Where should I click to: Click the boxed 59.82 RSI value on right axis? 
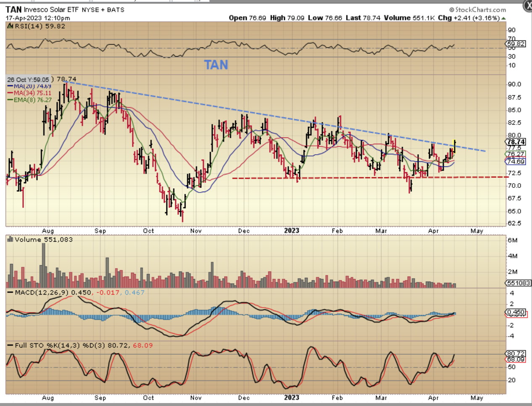(516, 44)
